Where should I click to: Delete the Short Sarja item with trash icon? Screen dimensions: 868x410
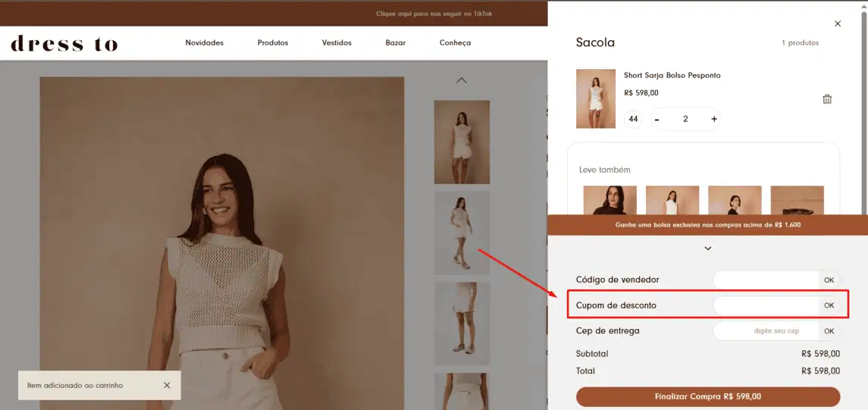click(x=827, y=99)
